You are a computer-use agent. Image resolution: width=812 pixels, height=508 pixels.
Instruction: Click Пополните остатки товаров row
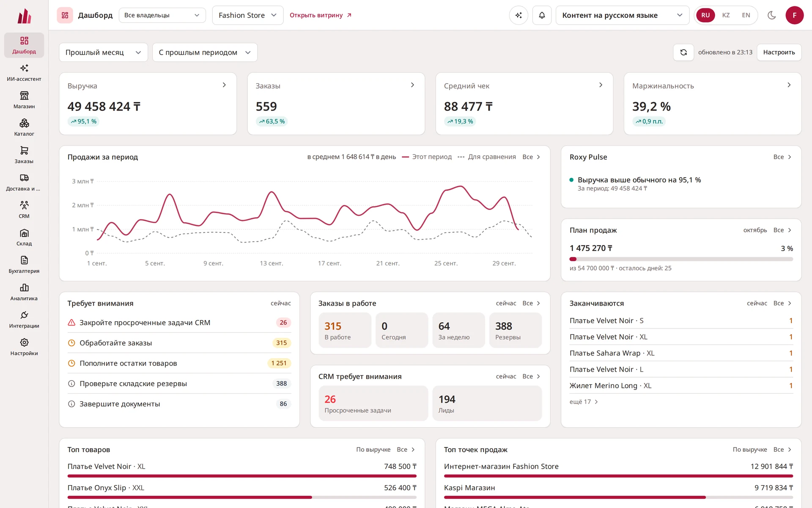(x=179, y=363)
